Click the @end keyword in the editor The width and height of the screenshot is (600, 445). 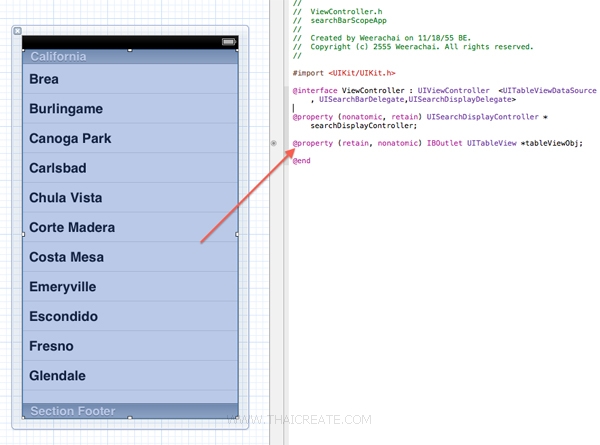(302, 161)
